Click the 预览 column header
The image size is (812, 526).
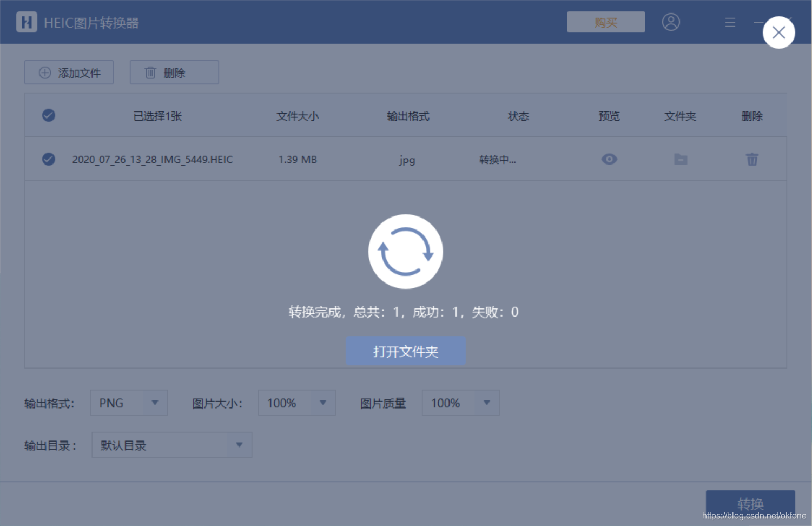click(x=609, y=116)
